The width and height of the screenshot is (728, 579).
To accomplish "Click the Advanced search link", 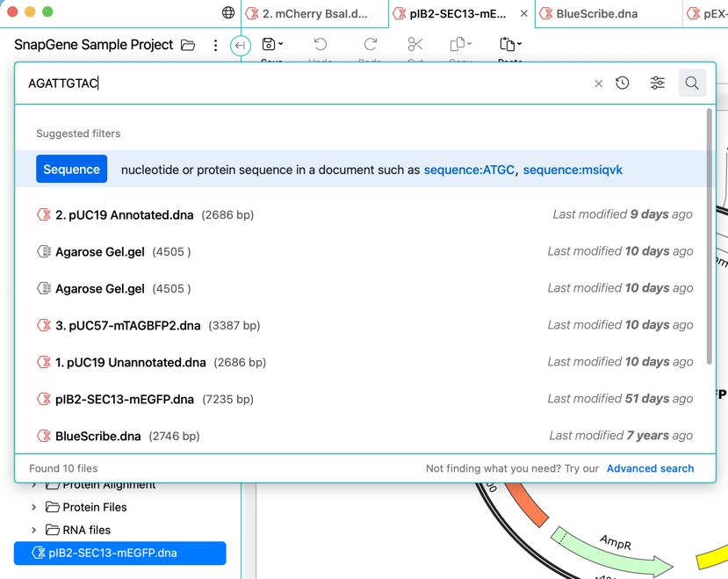I will 650,468.
